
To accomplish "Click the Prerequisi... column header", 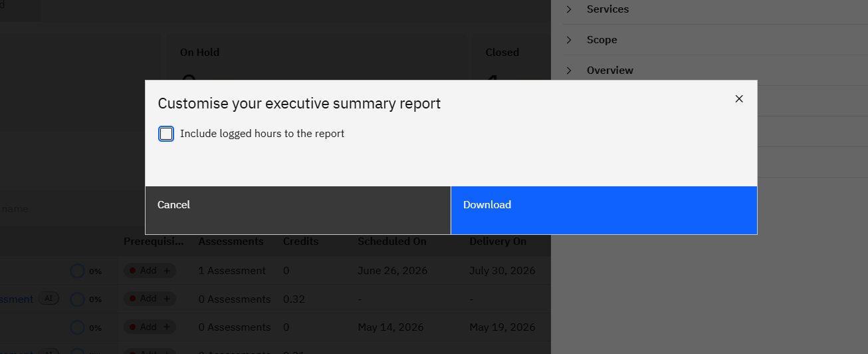I will click(x=154, y=242).
